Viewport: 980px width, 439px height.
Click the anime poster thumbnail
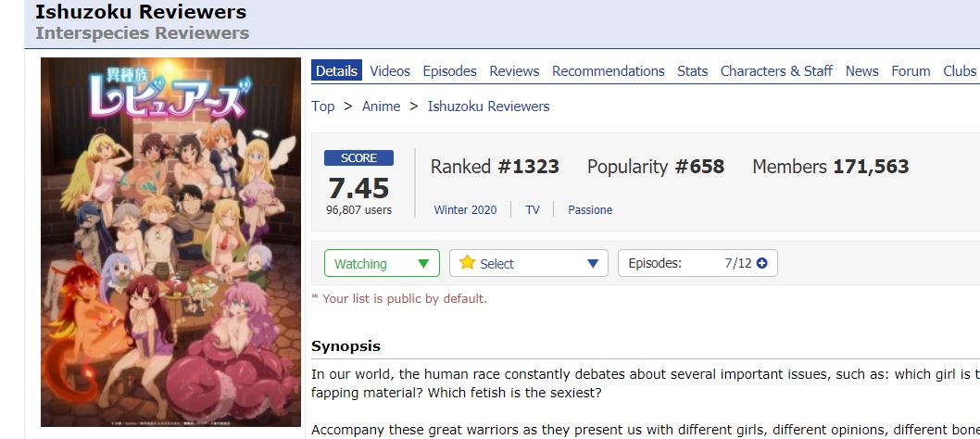[x=170, y=242]
